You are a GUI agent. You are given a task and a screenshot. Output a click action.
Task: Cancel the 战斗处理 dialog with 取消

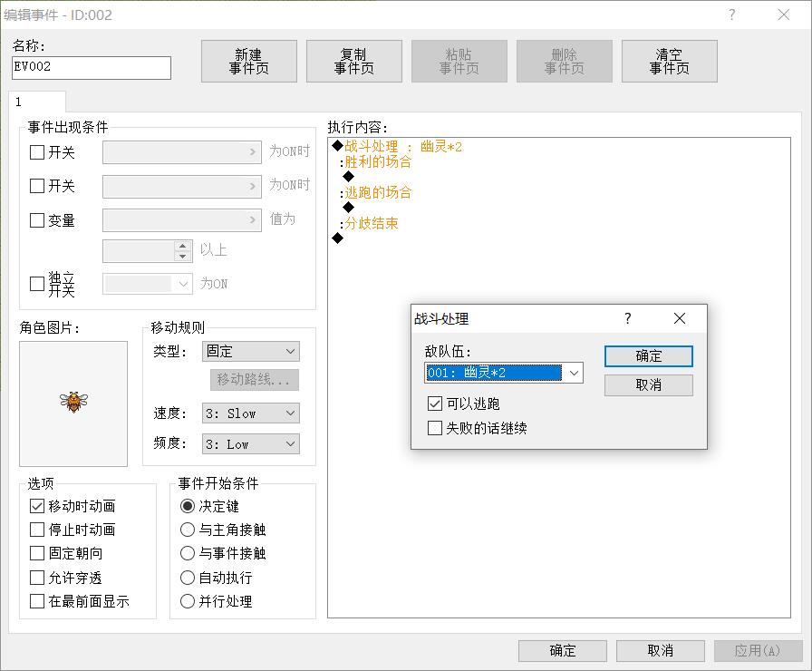[648, 385]
